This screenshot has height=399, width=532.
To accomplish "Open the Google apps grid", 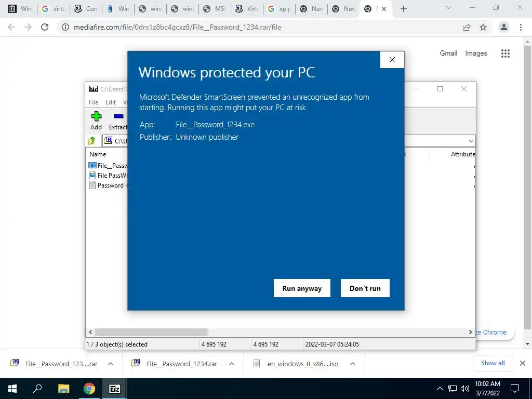I will (506, 54).
